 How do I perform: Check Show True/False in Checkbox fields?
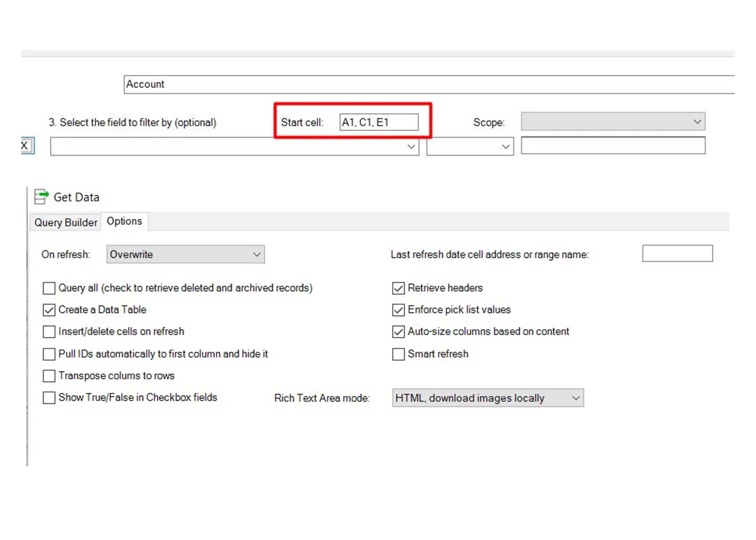[49, 398]
